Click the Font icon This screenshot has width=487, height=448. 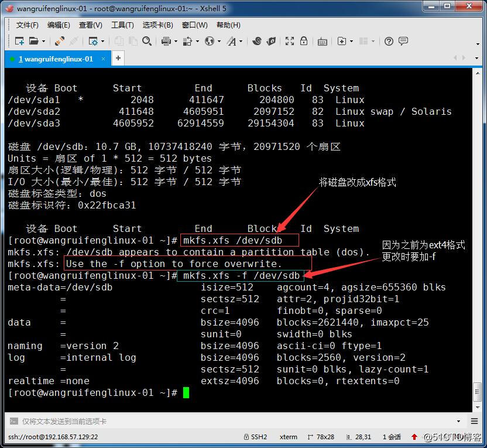point(232,41)
